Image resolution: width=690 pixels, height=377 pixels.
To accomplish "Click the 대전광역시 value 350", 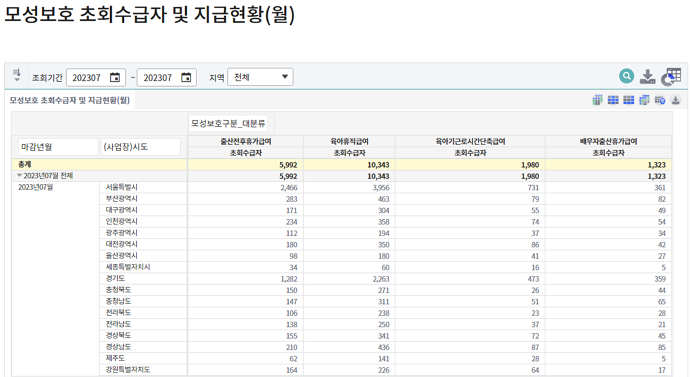I will tap(384, 245).
